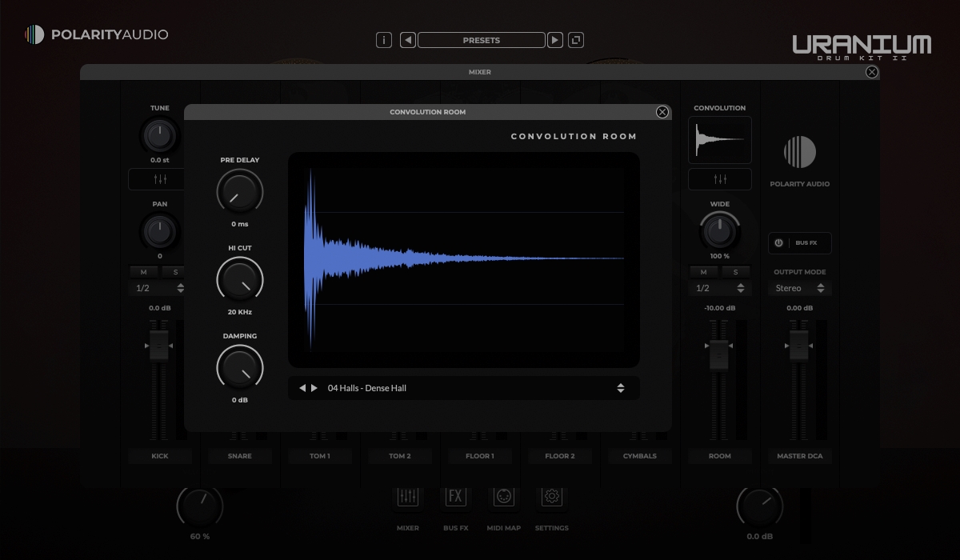
Task: Select the FLOOR 2 channel label
Action: 560,456
